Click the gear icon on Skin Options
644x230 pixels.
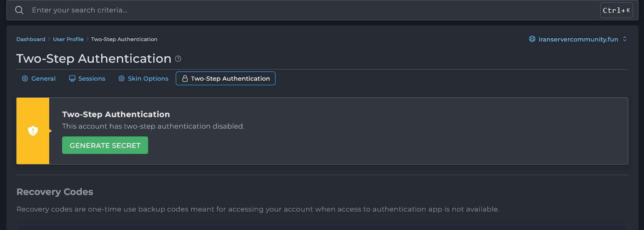[x=121, y=79]
